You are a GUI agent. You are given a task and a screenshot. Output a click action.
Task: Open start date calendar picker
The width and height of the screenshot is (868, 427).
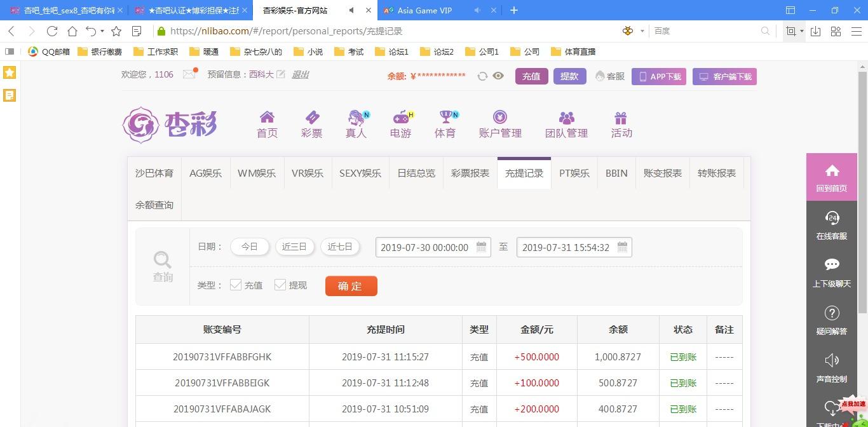pos(482,247)
